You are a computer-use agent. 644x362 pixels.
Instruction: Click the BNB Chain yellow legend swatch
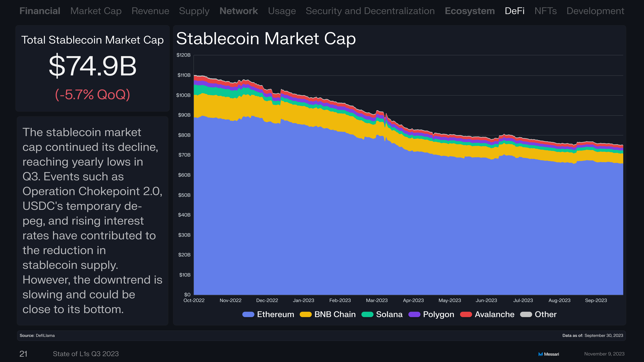tap(306, 315)
